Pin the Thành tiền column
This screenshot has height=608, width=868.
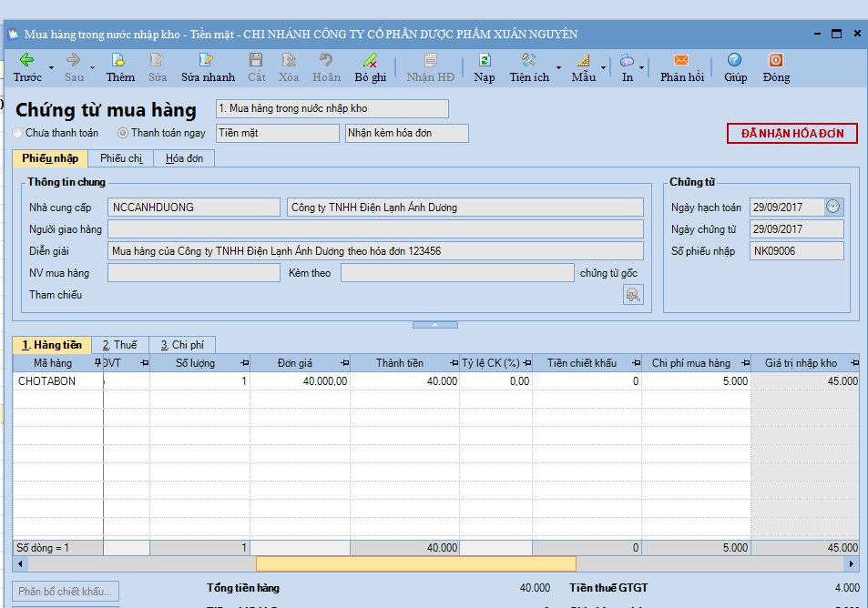(454, 363)
